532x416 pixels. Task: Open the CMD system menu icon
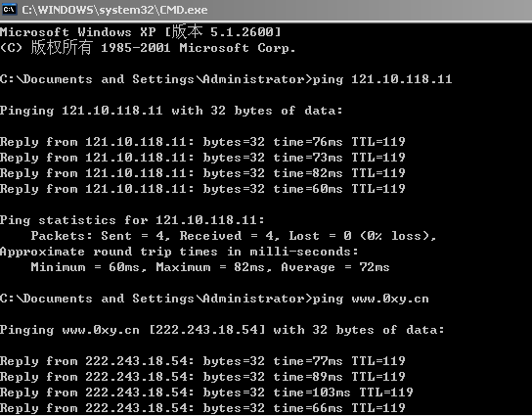9,9
